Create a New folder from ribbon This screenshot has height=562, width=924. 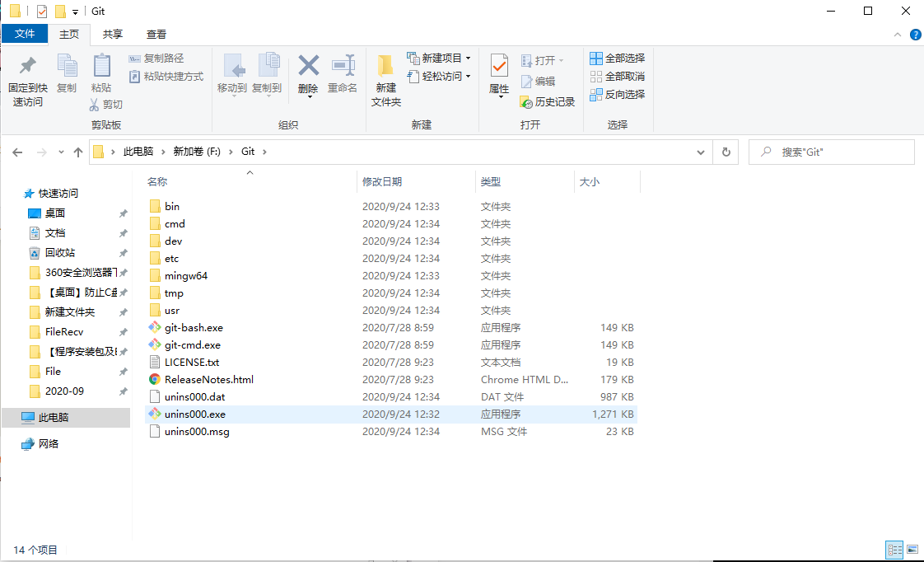[x=386, y=80]
